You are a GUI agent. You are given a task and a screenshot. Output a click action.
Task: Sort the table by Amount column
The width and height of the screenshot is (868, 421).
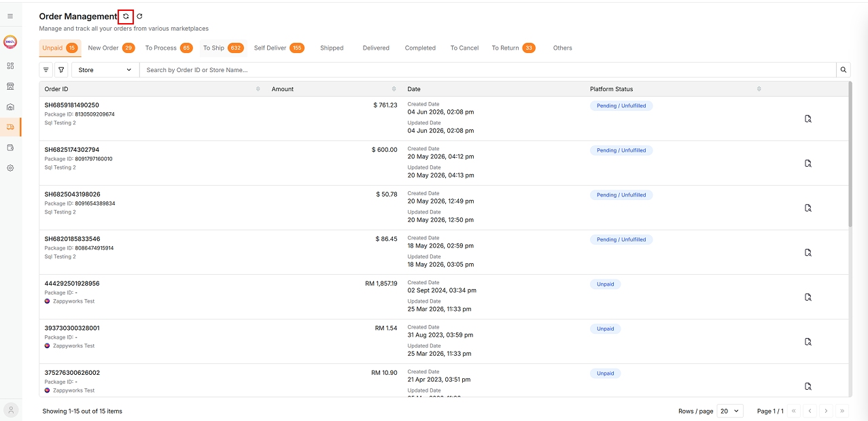(394, 89)
